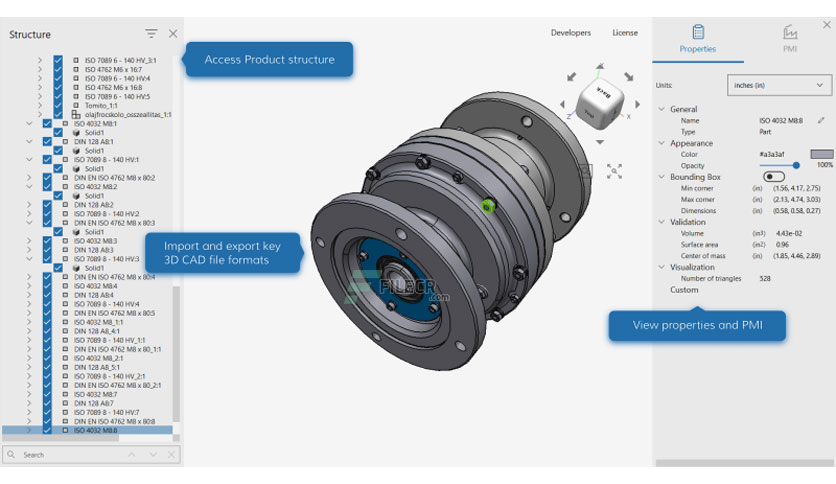Viewport: 836px width, 484px height.
Task: Expand the ISO 7089 8 - 140 HV:7 node
Action: coord(29,413)
